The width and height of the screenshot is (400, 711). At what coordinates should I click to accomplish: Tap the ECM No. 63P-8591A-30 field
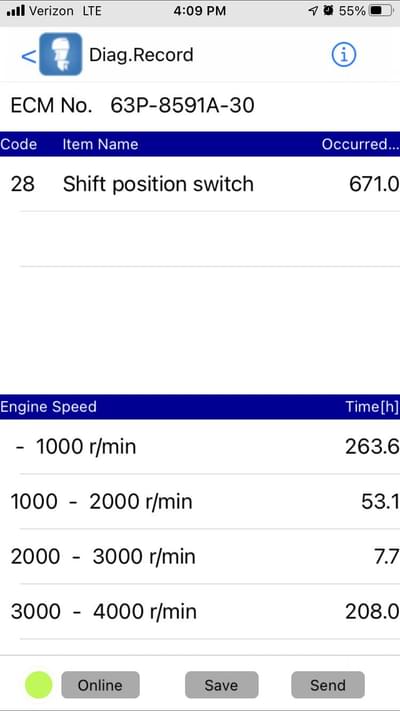tap(200, 106)
